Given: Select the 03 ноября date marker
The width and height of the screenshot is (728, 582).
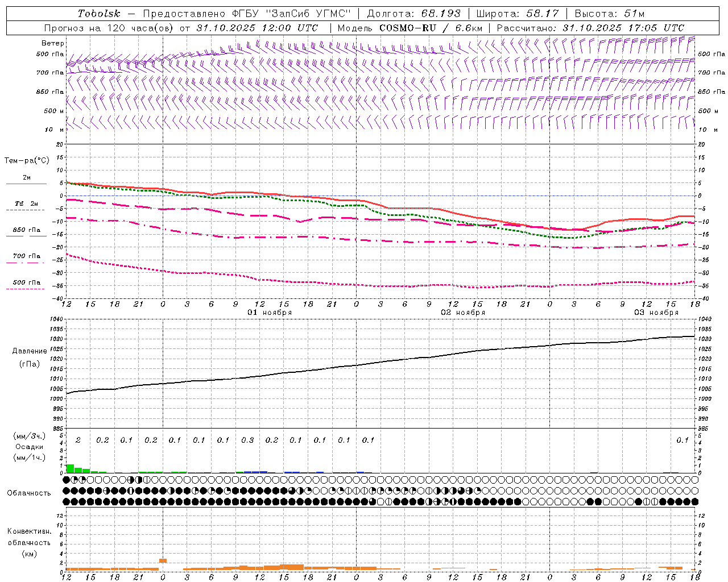Looking at the screenshot, I should tap(656, 313).
